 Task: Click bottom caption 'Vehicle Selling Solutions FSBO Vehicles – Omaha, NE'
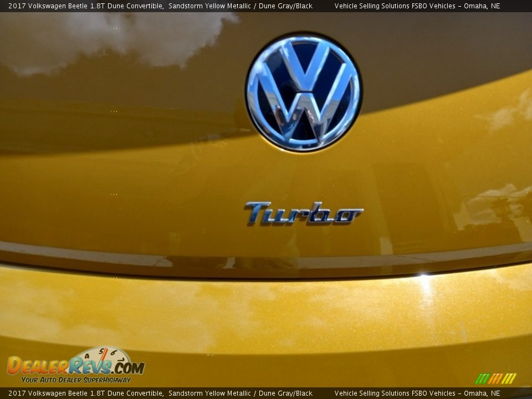tap(417, 393)
